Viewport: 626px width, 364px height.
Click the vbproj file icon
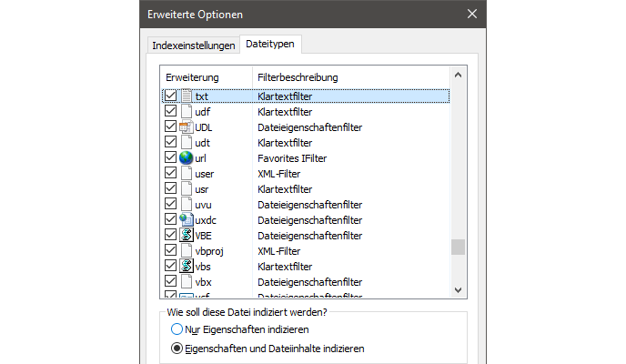(187, 251)
